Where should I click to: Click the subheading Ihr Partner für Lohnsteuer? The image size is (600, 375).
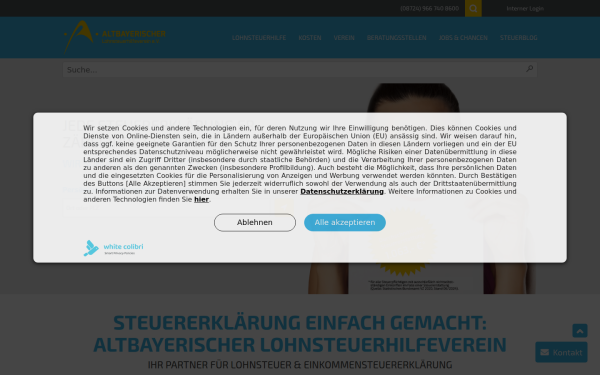[300, 365]
